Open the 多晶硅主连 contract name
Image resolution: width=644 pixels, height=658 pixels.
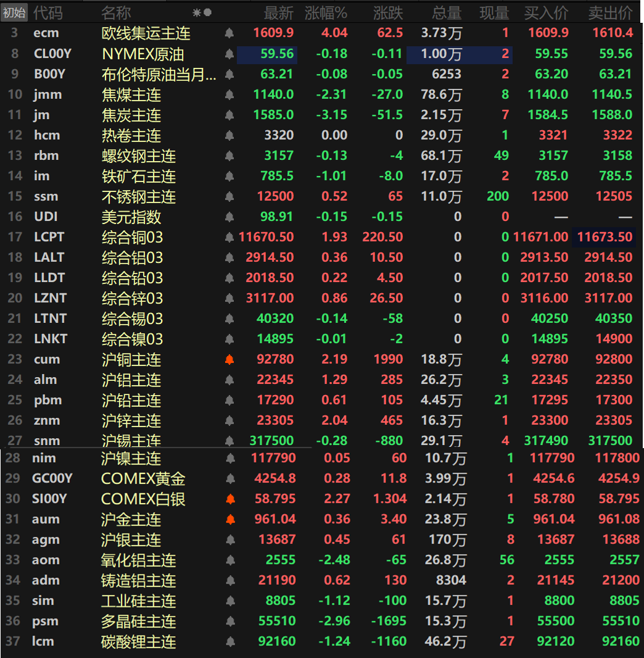coord(139,621)
